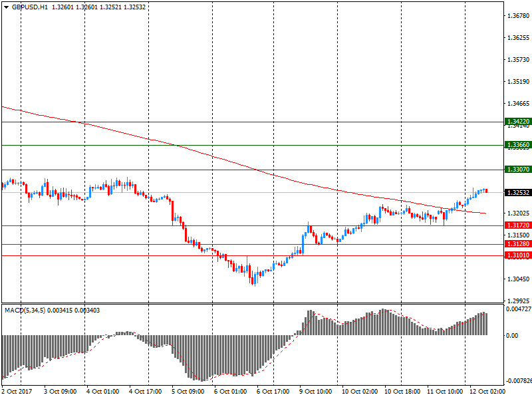Click the 1.32025 price scale value

(x=518, y=213)
